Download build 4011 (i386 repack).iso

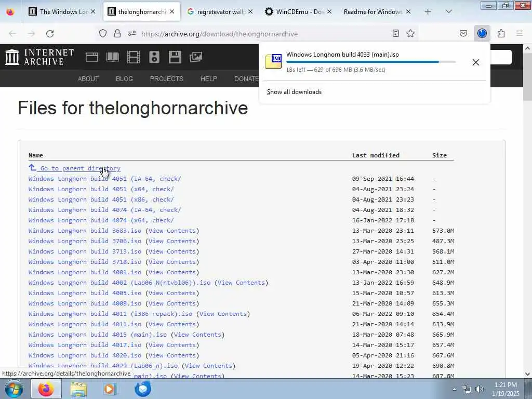tap(110, 314)
